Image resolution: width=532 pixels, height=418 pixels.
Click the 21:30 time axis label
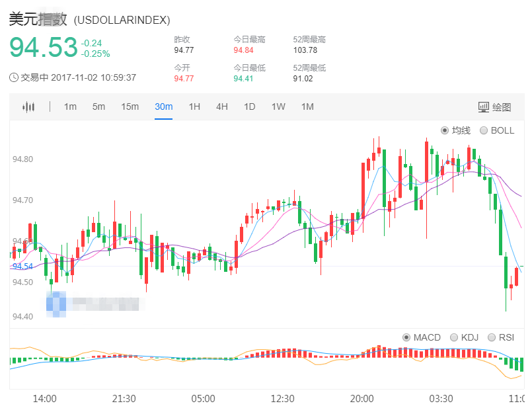coord(124,399)
